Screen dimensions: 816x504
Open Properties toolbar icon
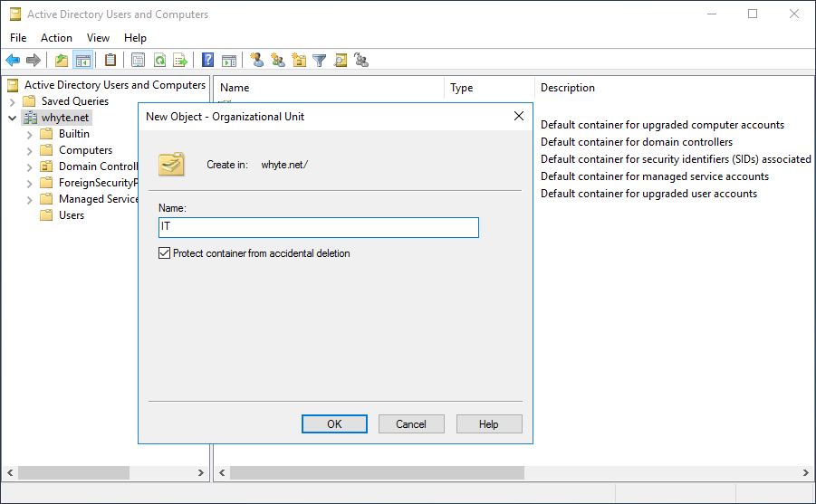[x=138, y=61]
